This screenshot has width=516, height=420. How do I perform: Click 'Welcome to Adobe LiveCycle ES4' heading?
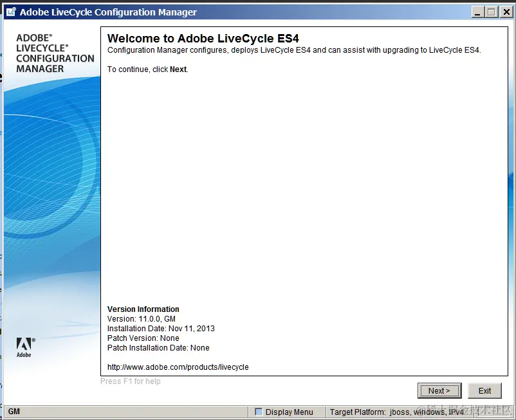[203, 38]
